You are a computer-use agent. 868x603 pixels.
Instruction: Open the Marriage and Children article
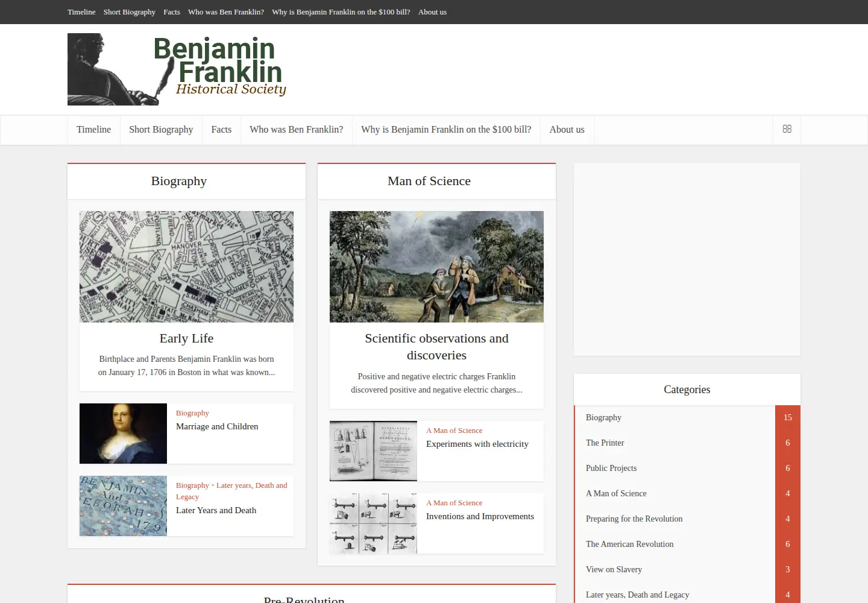[217, 426]
